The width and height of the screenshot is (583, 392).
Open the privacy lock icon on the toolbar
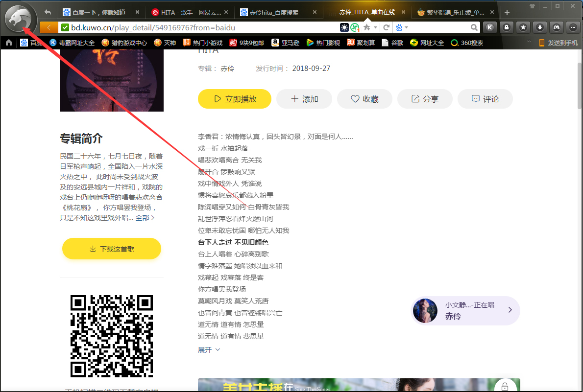pyautogui.click(x=506, y=28)
